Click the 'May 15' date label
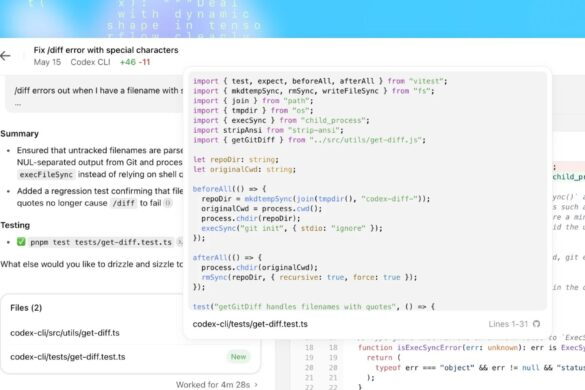 pos(47,62)
